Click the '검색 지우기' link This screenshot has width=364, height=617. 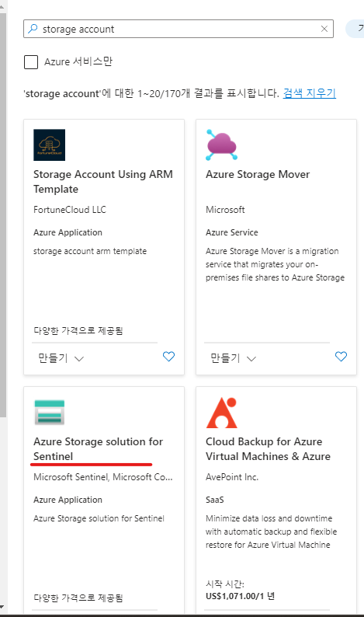[310, 93]
